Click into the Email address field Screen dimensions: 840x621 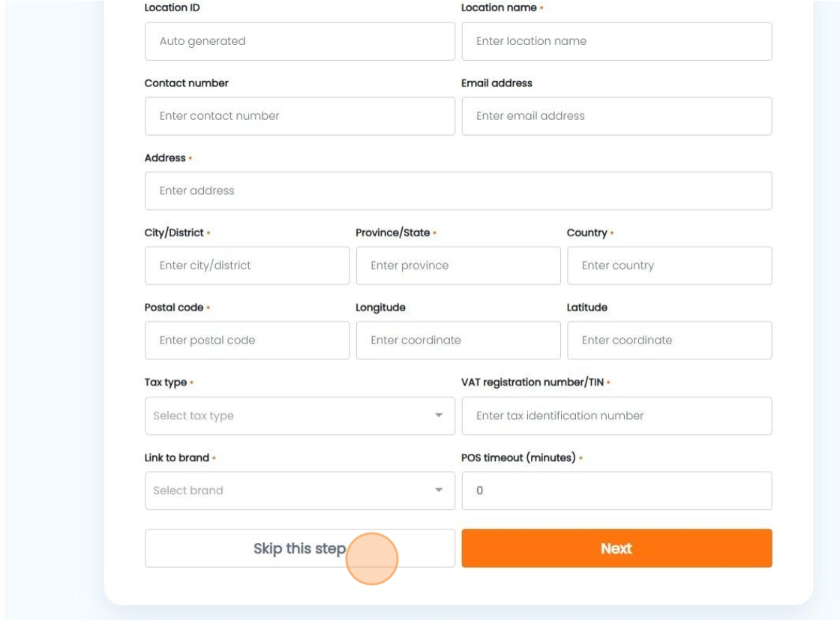click(x=616, y=115)
